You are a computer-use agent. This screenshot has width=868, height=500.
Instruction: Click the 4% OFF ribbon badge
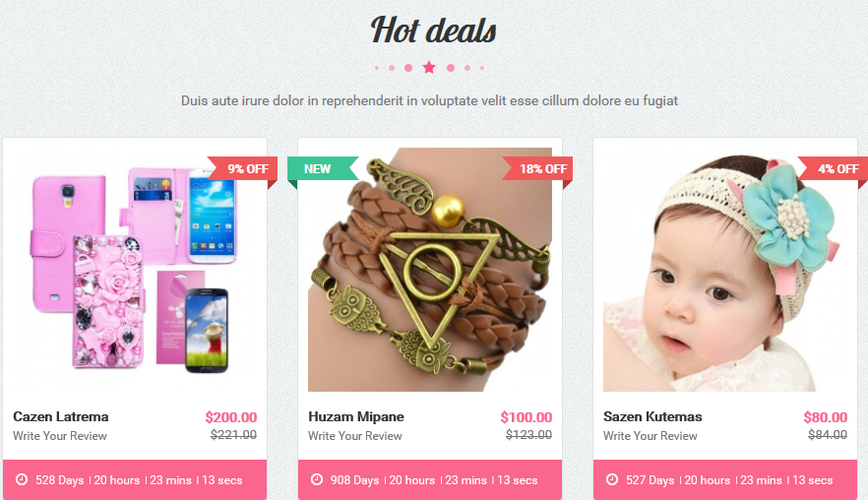point(833,169)
